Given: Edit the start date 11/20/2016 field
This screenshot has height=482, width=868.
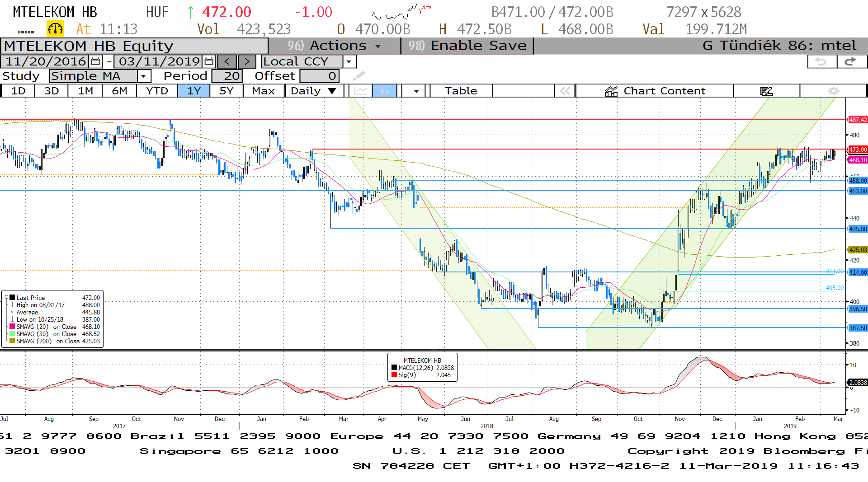Looking at the screenshot, I should (45, 61).
